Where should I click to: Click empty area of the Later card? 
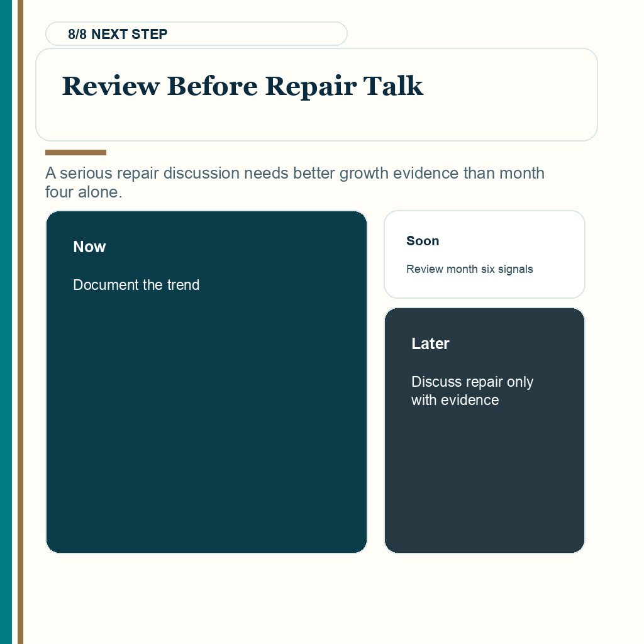pyautogui.click(x=485, y=480)
